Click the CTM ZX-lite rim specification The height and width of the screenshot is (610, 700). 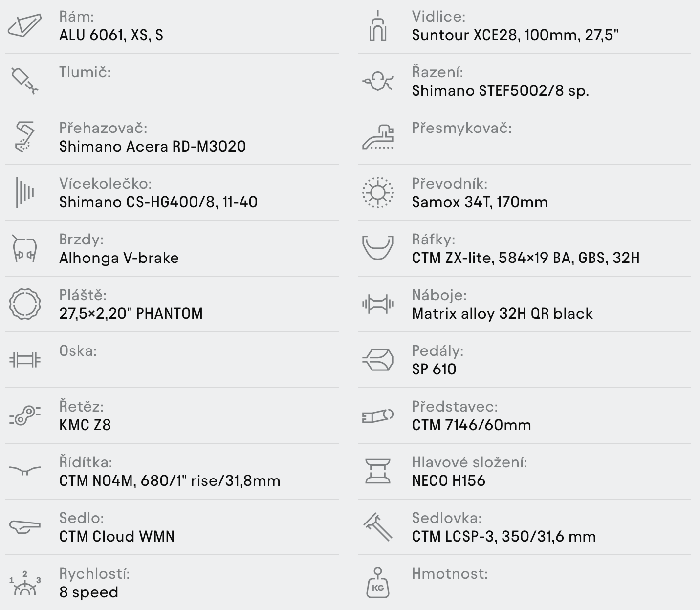[525, 258]
